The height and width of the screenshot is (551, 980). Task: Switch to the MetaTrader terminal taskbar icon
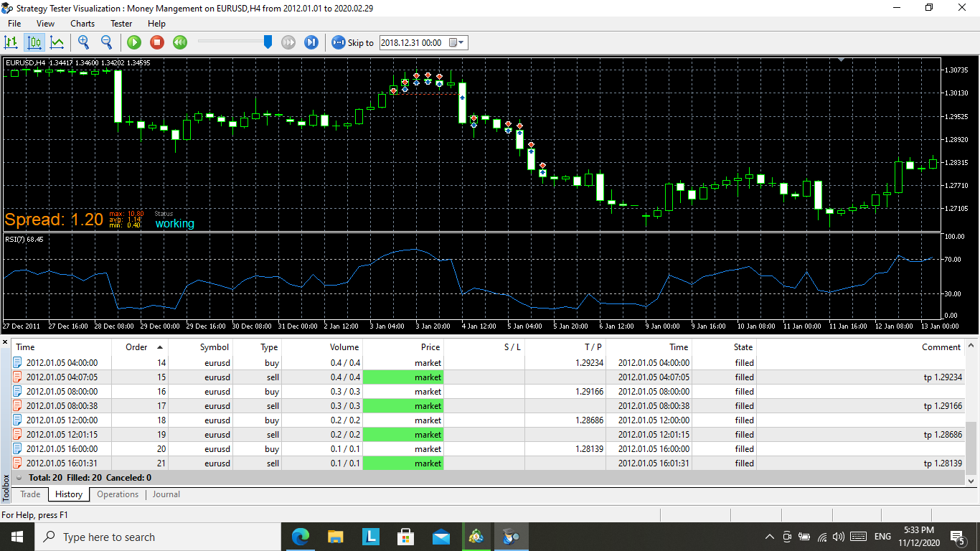coord(476,537)
